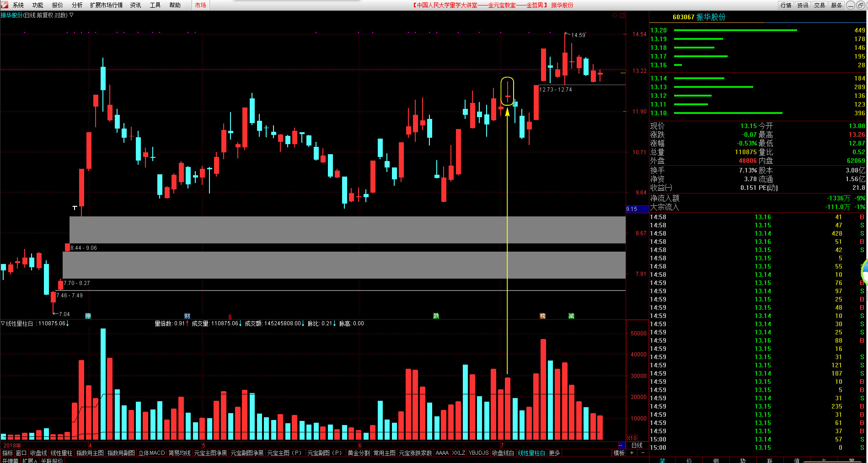The image size is (868, 463).
Task: Select the 元宝副图（P） indicator tab
Action: [326, 453]
